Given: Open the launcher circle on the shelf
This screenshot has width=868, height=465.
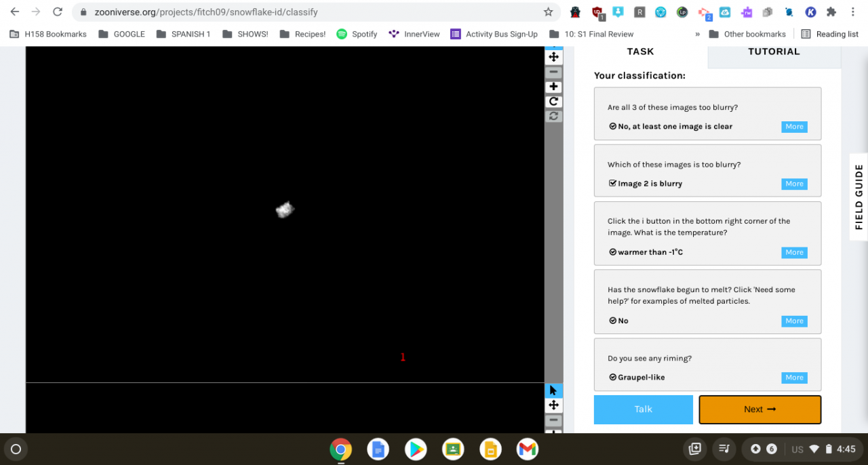Looking at the screenshot, I should 16,449.
